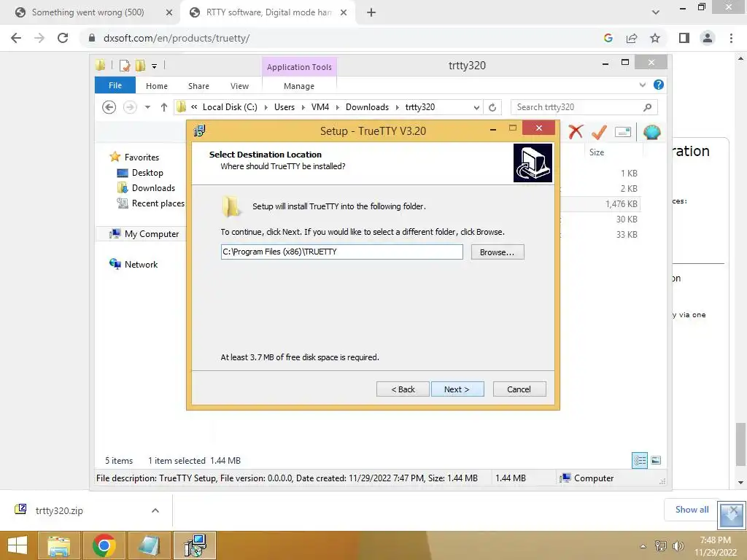Image resolution: width=747 pixels, height=560 pixels.
Task: Open the Home ribbon tab
Action: 157,86
